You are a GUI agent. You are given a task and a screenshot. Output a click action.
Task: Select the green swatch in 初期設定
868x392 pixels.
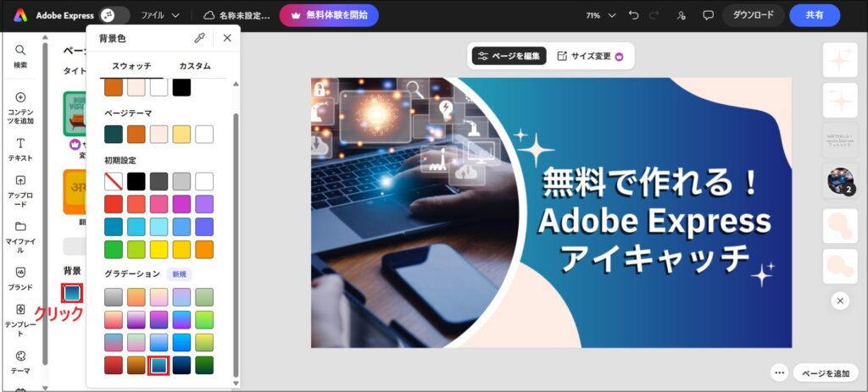(x=114, y=250)
